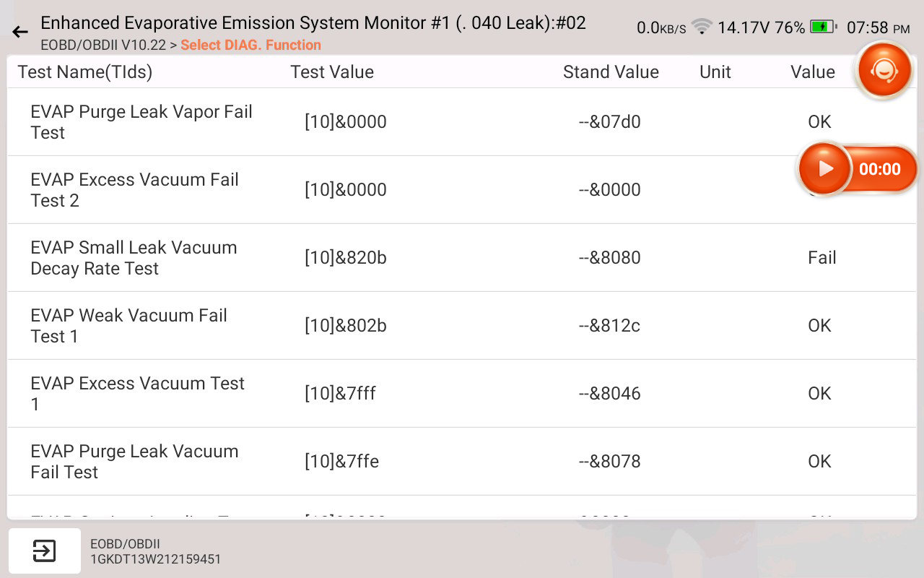Click the Select DIAG. Function breadcrumb
924x578 pixels.
[250, 45]
